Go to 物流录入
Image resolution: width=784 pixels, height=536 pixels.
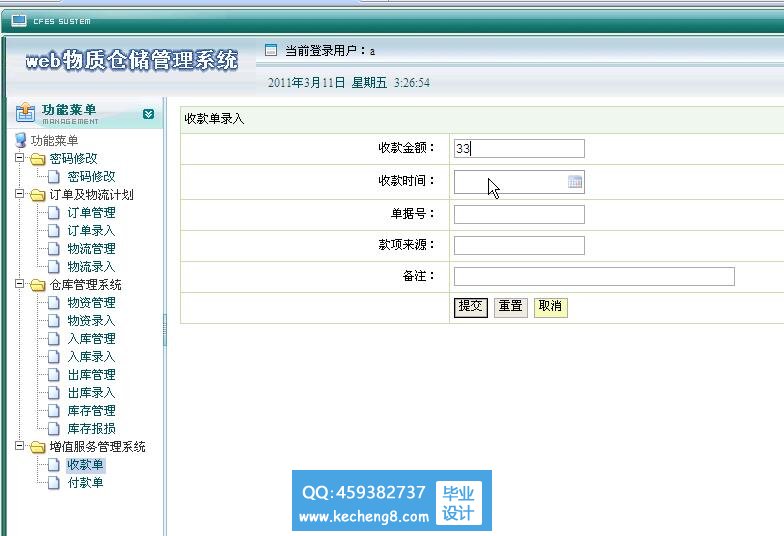[92, 266]
